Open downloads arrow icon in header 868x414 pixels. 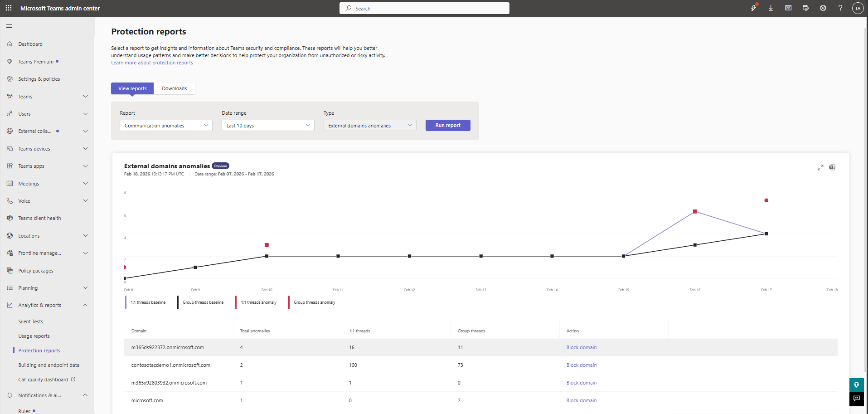771,8
